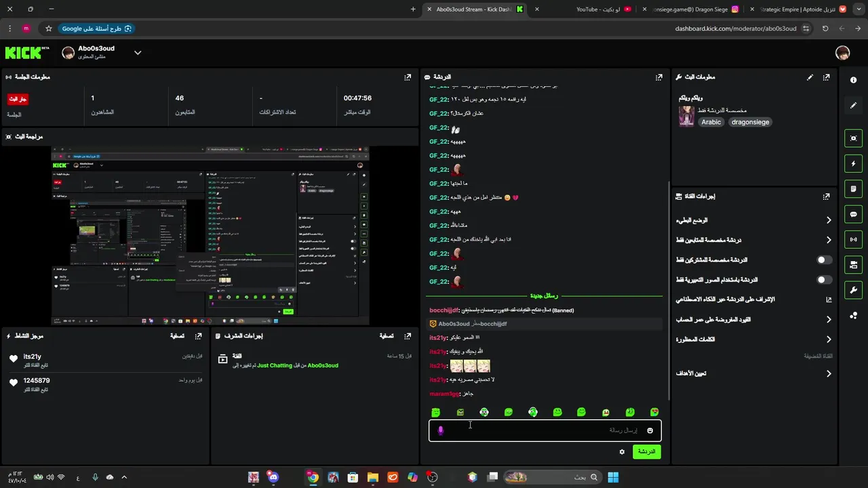Click the chat message input field
This screenshot has height=488, width=868.
pos(545,430)
